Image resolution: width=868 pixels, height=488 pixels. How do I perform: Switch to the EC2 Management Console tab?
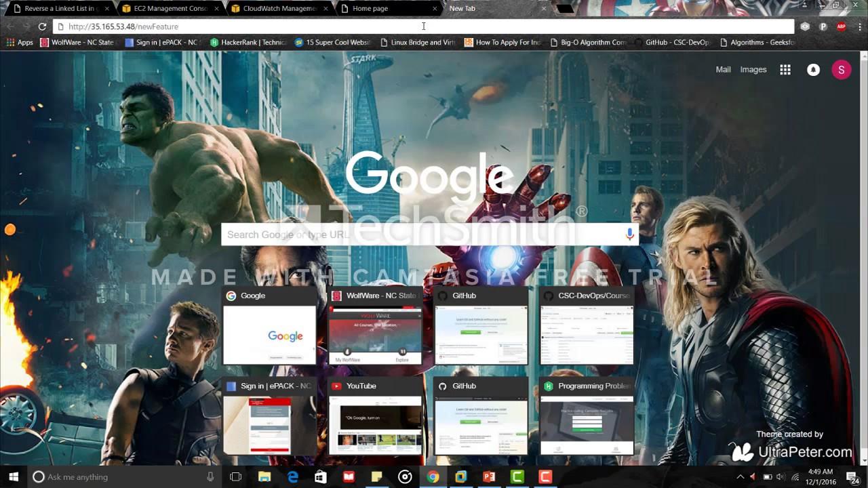(170, 8)
